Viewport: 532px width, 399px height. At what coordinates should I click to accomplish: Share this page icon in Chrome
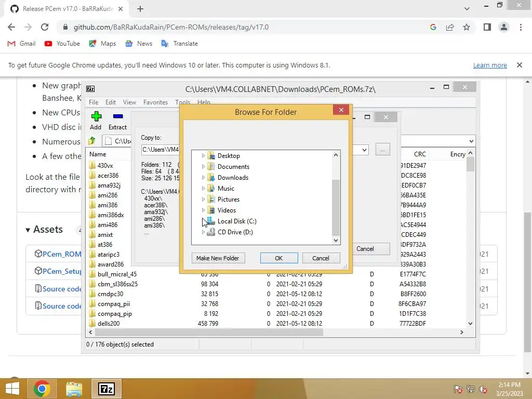click(x=450, y=27)
